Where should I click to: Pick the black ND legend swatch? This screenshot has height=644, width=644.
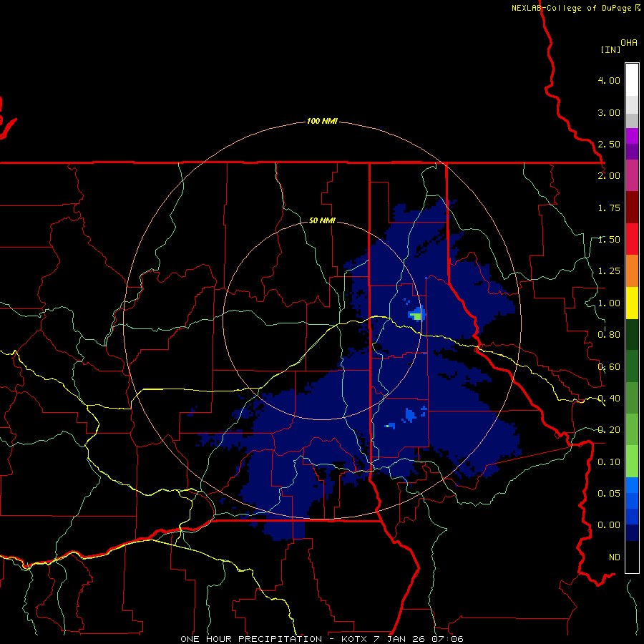[632, 557]
